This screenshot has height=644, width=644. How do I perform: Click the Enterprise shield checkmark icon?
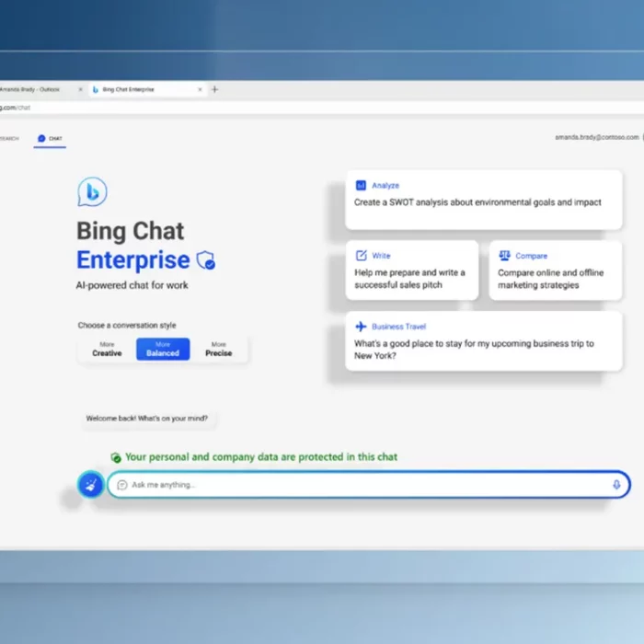pyautogui.click(x=206, y=260)
